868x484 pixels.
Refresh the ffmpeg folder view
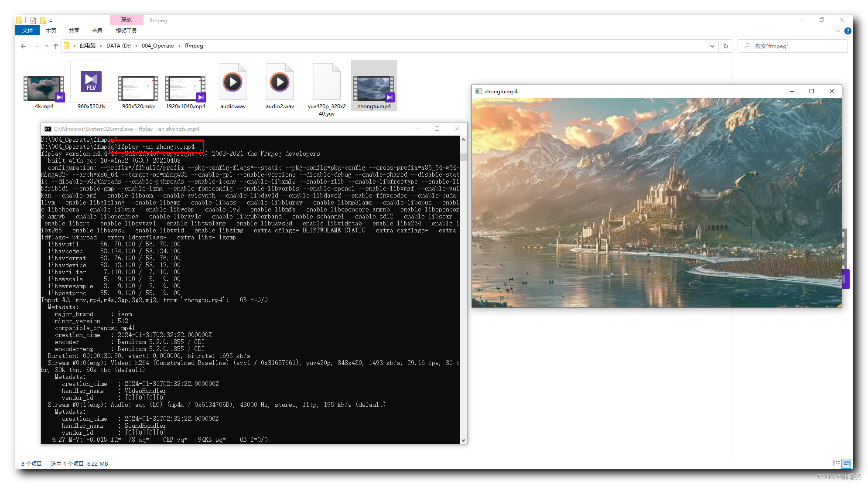tap(726, 46)
